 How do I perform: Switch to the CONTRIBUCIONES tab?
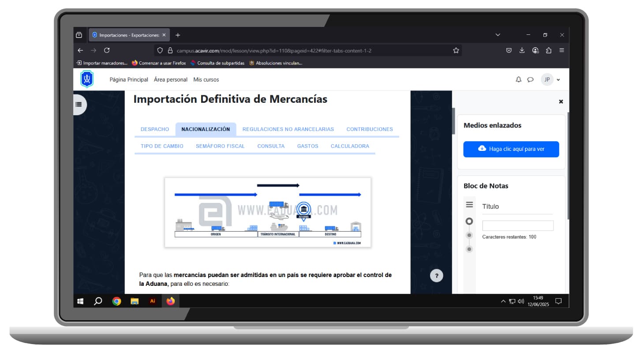369,129
